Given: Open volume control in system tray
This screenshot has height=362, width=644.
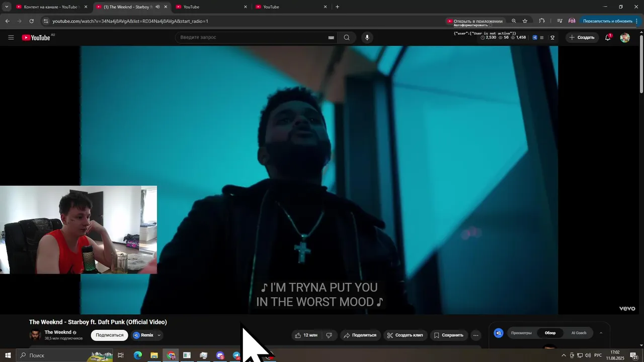Looking at the screenshot, I should point(588,355).
